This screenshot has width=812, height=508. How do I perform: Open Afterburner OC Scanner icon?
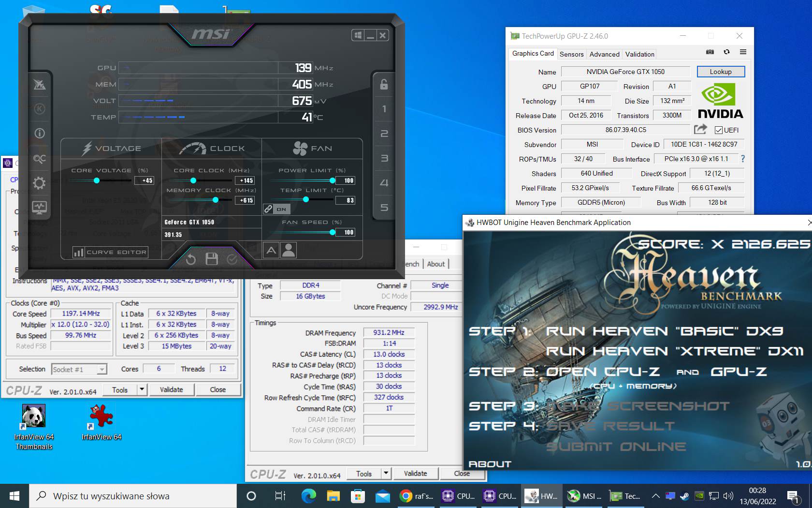(40, 158)
